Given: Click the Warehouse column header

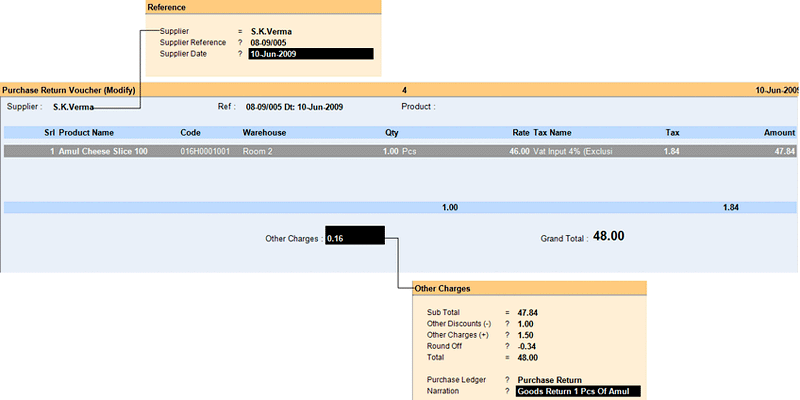Looking at the screenshot, I should [264, 132].
